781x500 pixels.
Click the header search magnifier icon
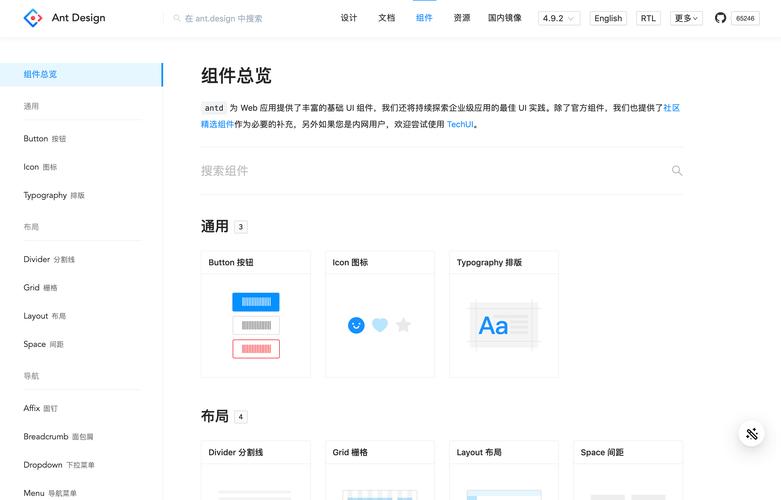tap(177, 18)
